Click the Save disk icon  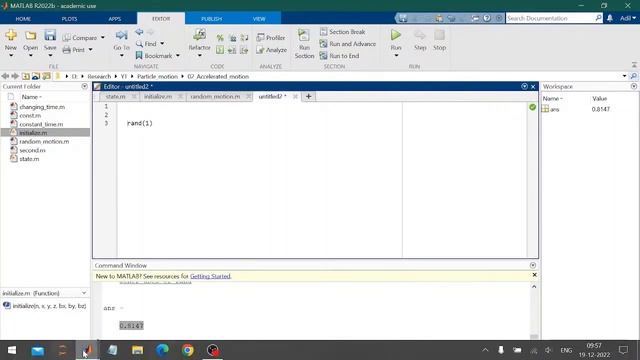tap(50, 36)
